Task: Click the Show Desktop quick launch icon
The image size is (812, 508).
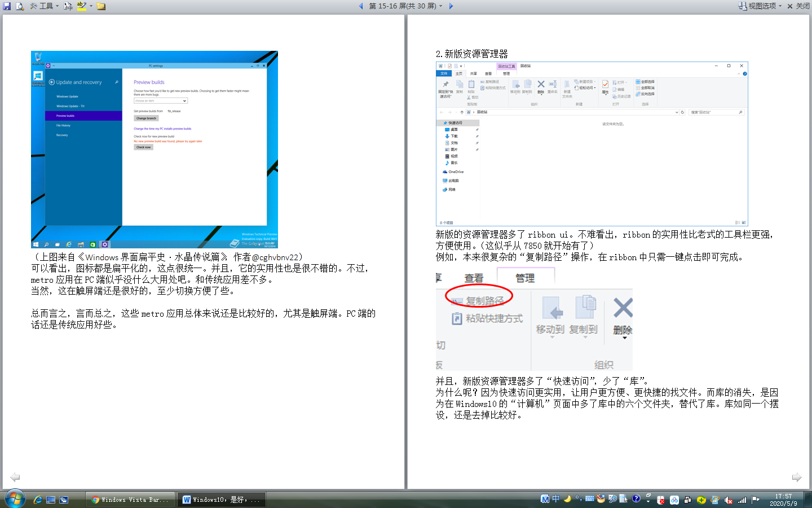Action: (x=51, y=500)
